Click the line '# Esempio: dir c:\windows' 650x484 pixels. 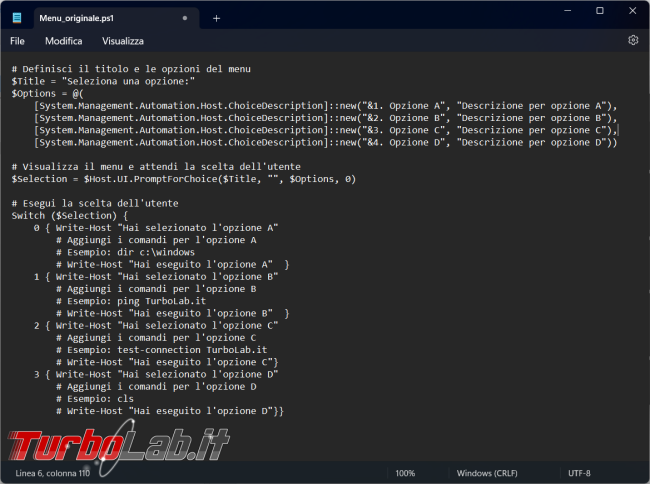[125, 252]
